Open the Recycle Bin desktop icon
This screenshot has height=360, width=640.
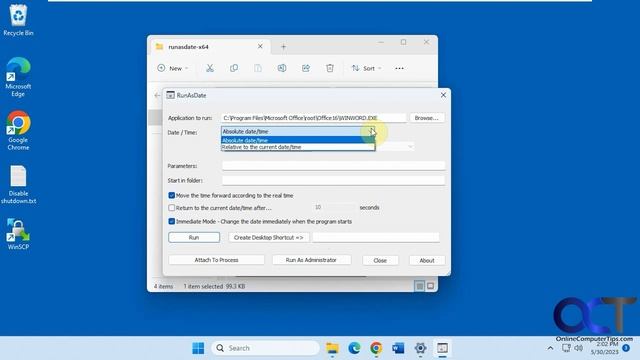[18, 20]
